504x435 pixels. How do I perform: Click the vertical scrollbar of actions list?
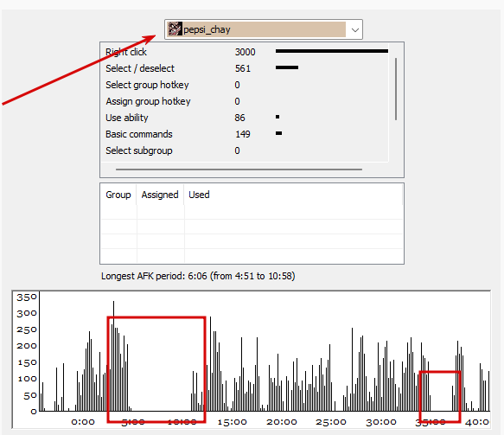point(396,89)
